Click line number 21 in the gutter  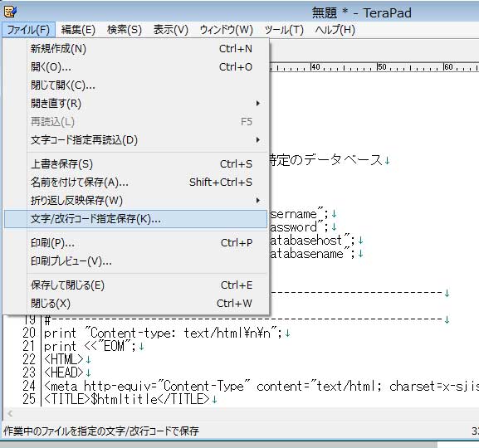point(29,346)
